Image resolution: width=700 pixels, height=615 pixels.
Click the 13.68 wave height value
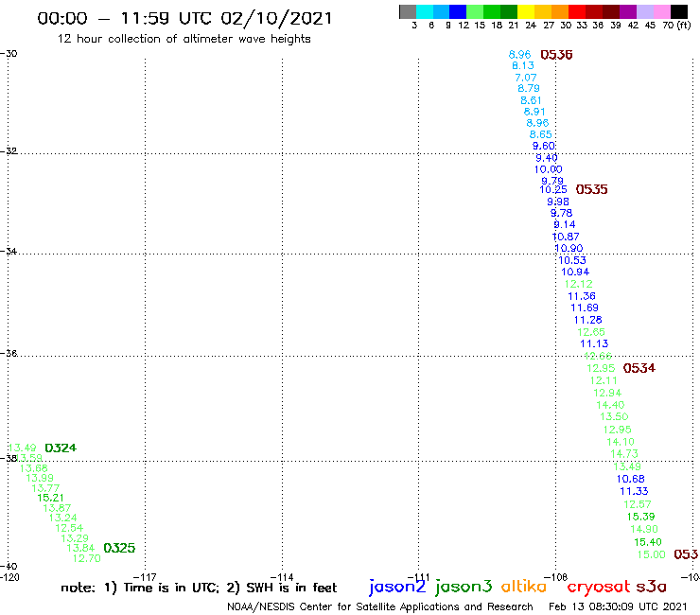[33, 468]
